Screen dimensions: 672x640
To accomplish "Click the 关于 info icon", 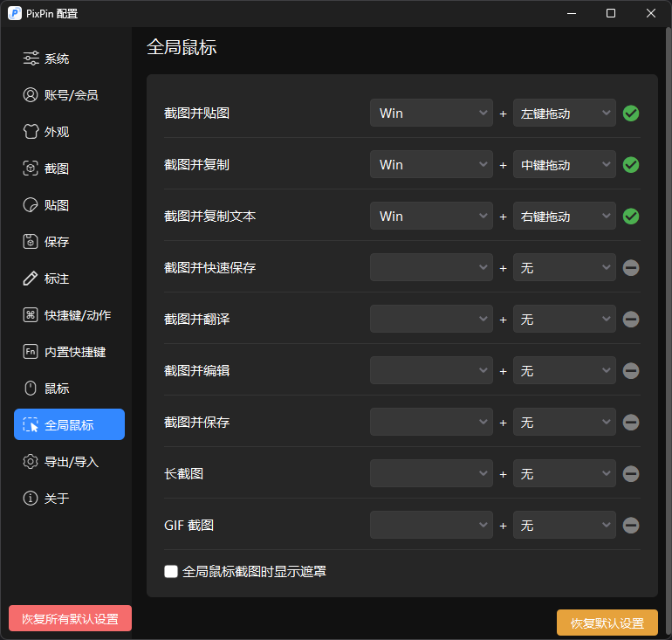I will coord(31,498).
